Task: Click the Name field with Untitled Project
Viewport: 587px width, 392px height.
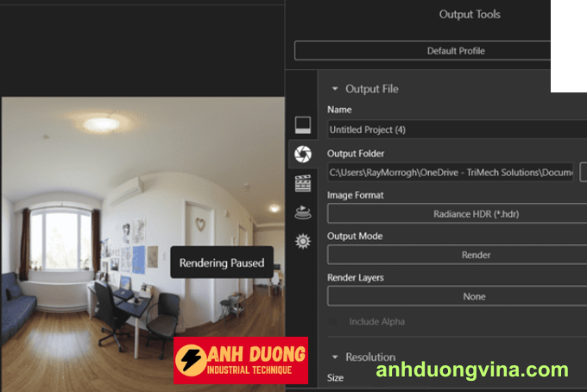Action: coord(456,130)
